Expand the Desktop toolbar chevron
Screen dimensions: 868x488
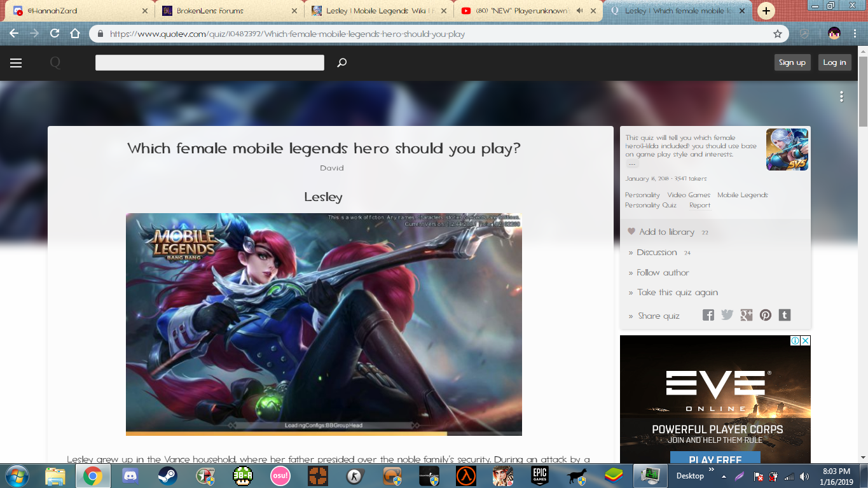tap(711, 471)
